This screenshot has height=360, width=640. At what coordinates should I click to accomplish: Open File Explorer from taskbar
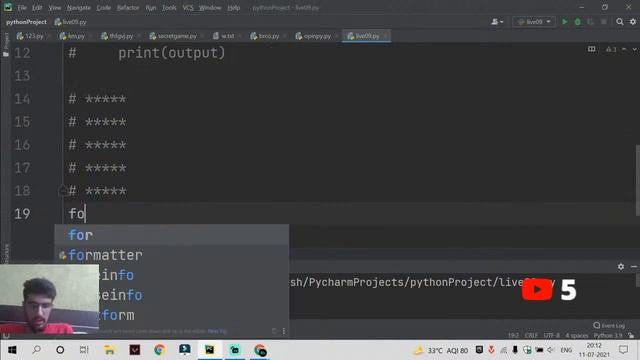pos(109,350)
